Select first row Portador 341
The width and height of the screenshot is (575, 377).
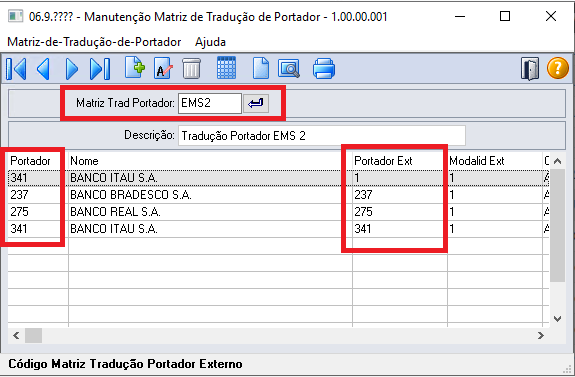[38, 178]
